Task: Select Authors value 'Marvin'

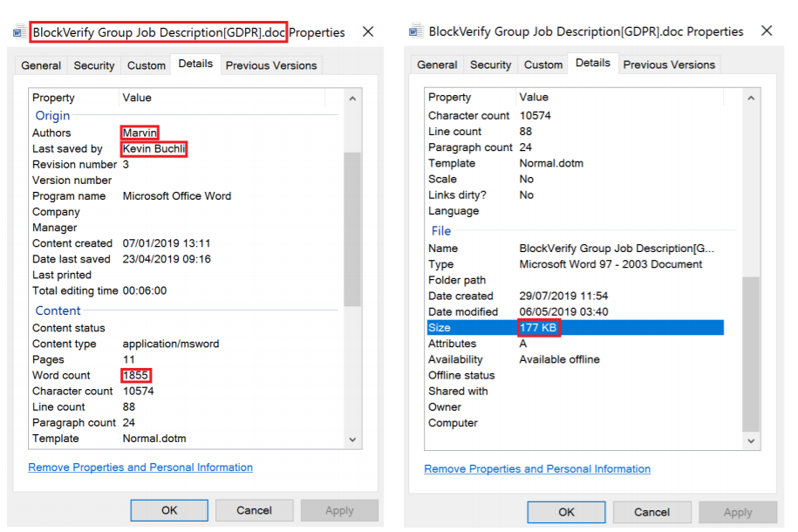Action: click(x=140, y=133)
